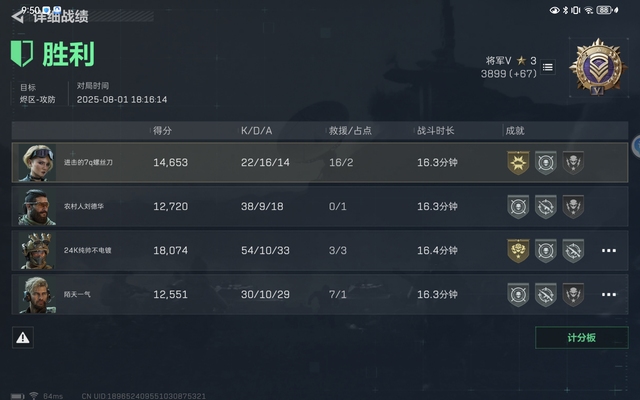Click the last achievement badge for 24K纯帅不电镀
640x400 pixels.
(x=573, y=250)
